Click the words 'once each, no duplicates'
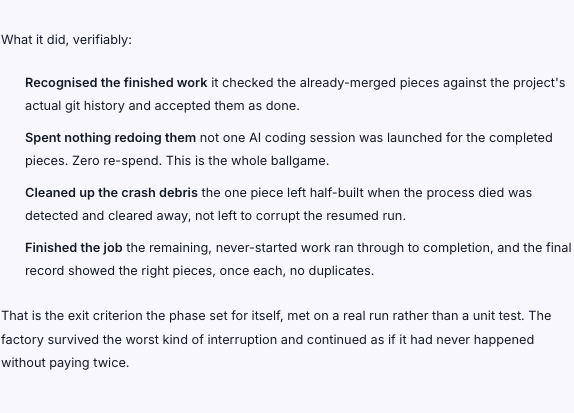The height and width of the screenshot is (413, 574). pos(295,271)
